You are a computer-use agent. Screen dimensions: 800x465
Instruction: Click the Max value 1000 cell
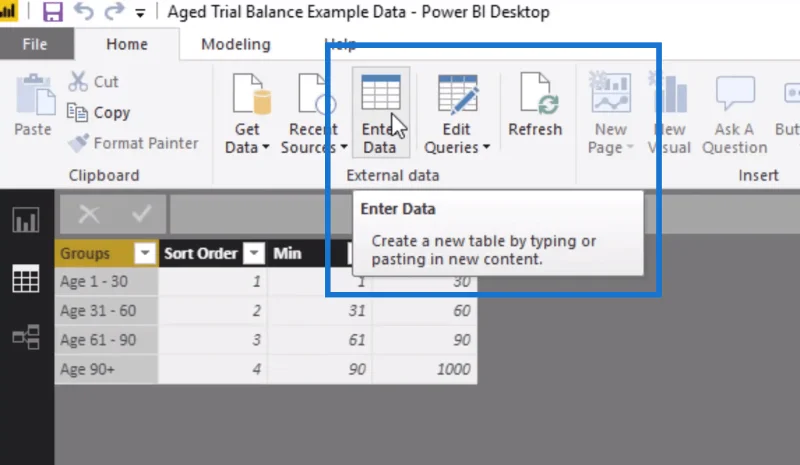tap(425, 369)
